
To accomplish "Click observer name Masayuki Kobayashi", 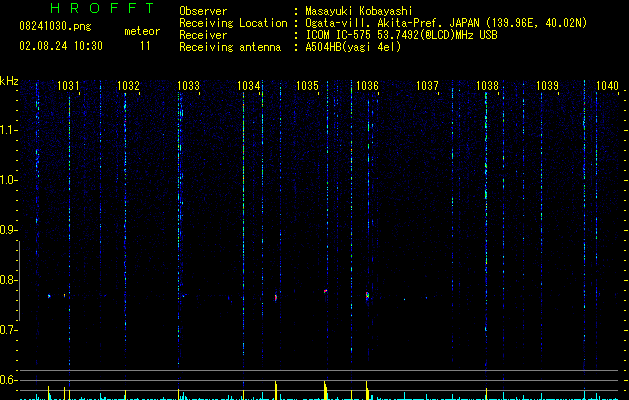I will pyautogui.click(x=359, y=11).
